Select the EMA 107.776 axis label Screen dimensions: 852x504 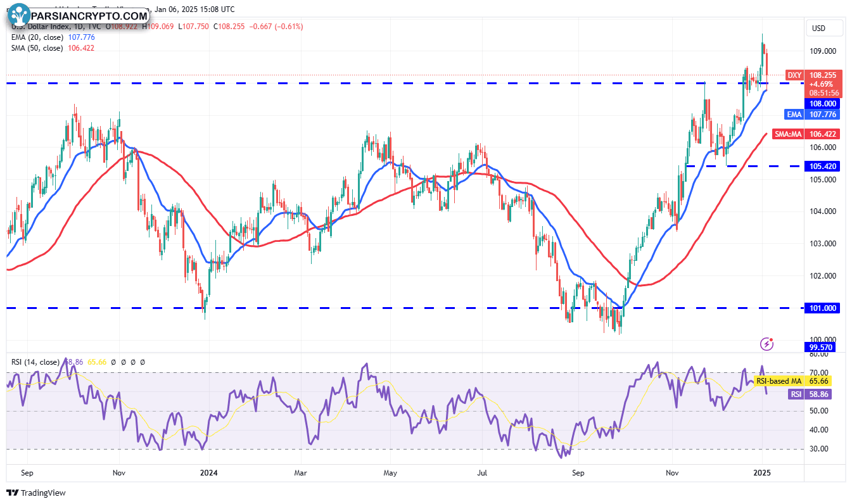[x=813, y=115]
